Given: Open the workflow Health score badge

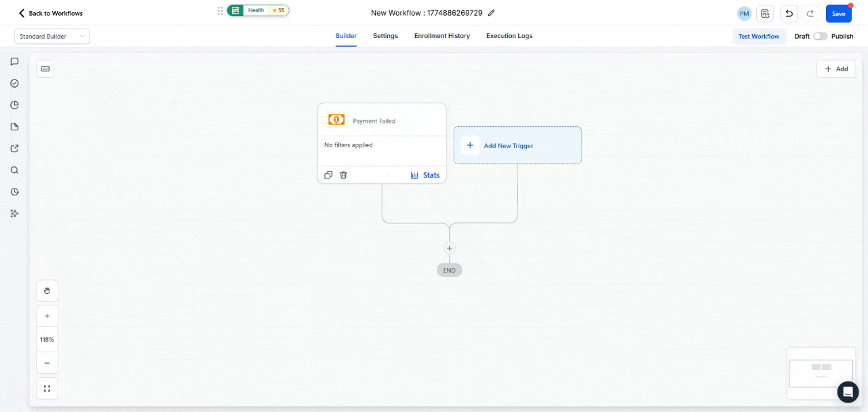Looking at the screenshot, I should pos(258,10).
